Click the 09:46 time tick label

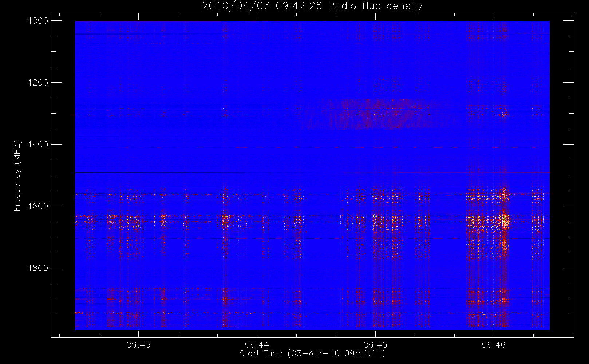click(494, 345)
